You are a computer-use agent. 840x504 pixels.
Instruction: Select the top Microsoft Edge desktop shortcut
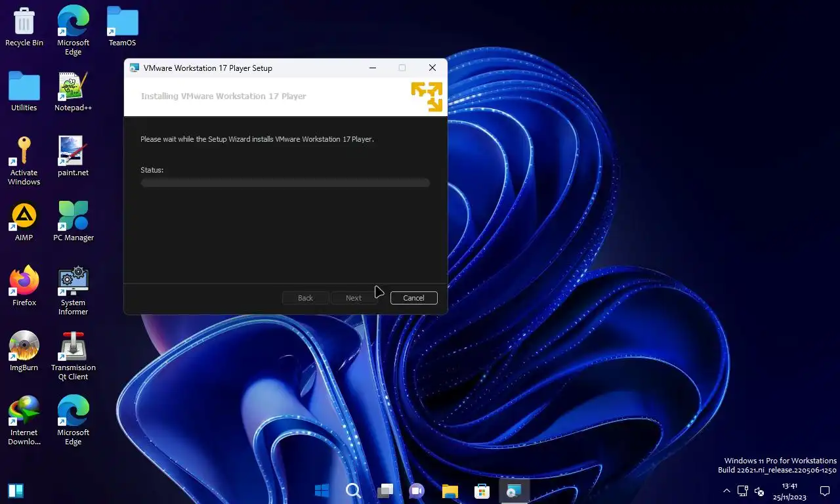click(x=73, y=31)
